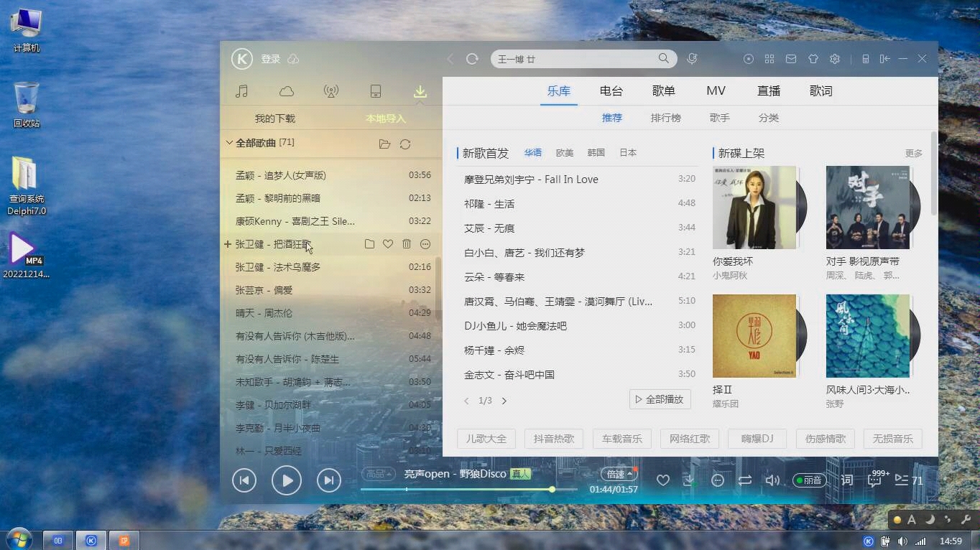Switch to 本地导入 sub-tab
Viewport: 980px width, 550px height.
386,118
